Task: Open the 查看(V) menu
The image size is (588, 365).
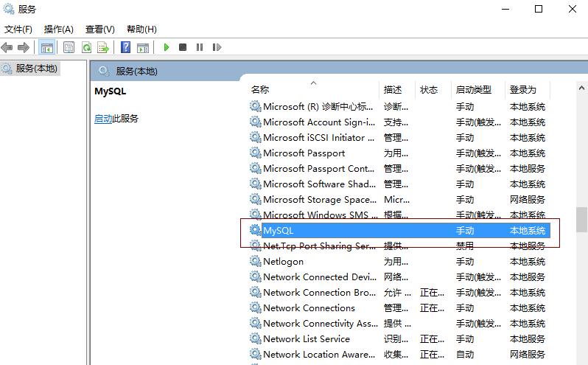Action: tap(99, 29)
